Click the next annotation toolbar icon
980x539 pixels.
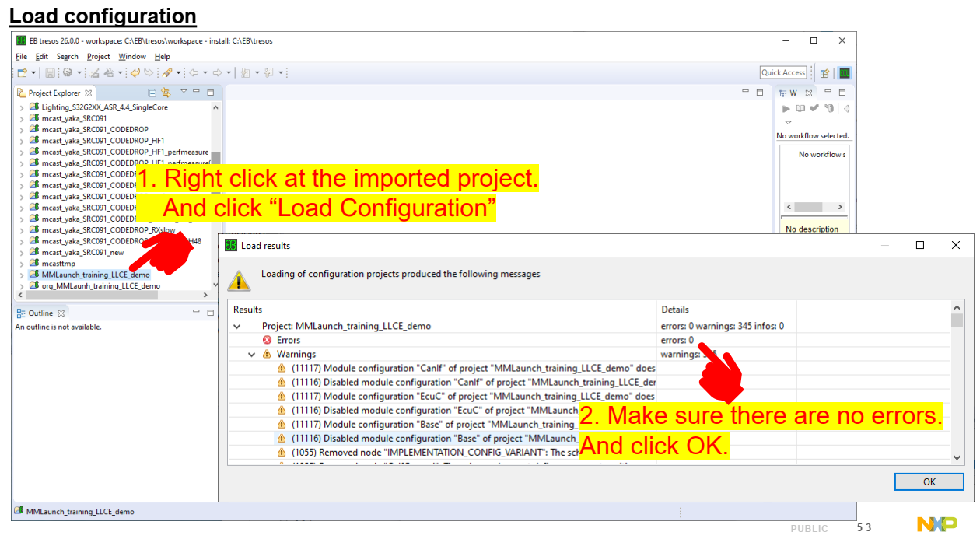click(x=268, y=72)
